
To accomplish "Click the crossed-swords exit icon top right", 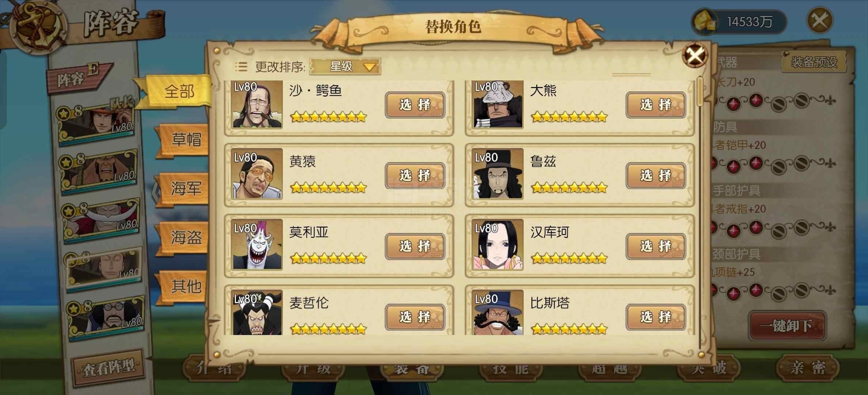I will 819,20.
